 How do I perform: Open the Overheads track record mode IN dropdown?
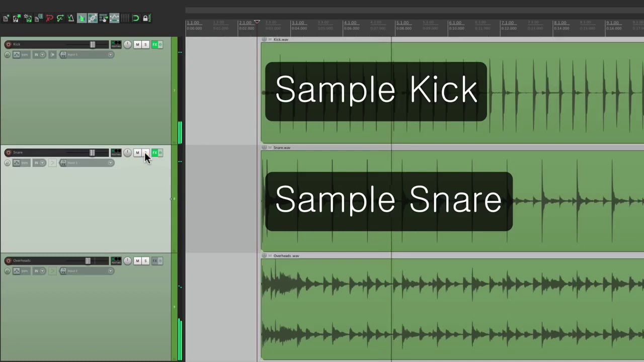pos(39,270)
